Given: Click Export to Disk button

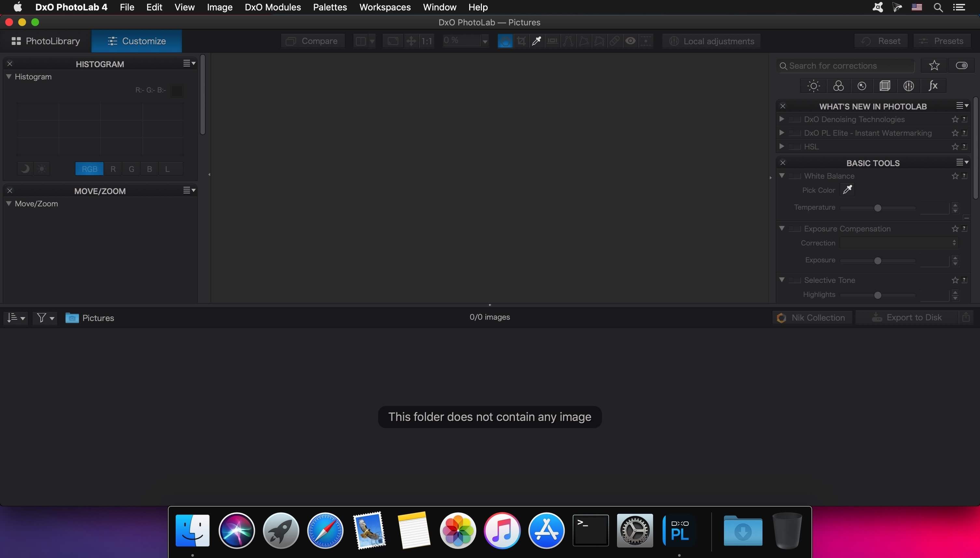Looking at the screenshot, I should (907, 317).
